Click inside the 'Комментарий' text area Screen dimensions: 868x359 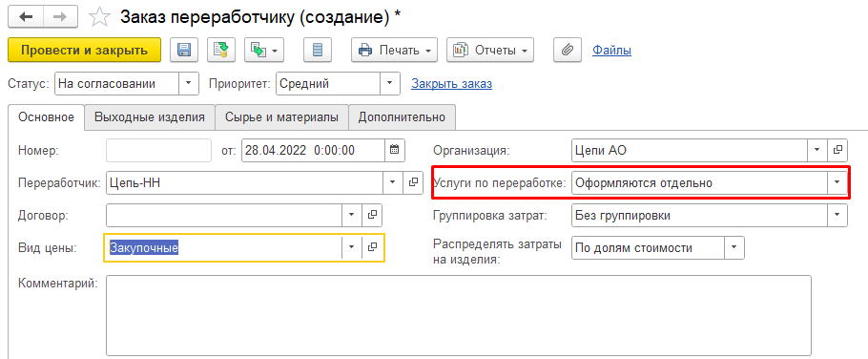(459, 315)
